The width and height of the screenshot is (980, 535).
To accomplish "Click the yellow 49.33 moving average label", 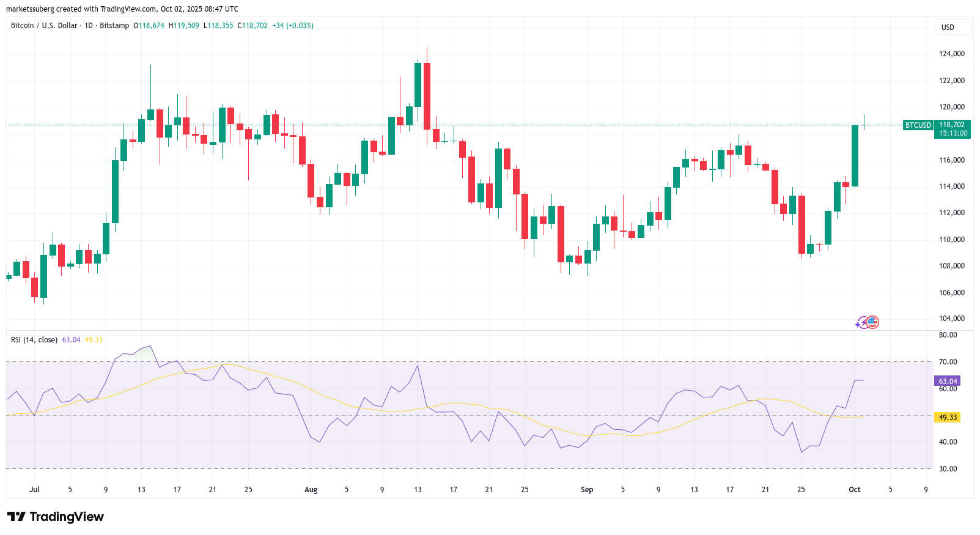I will (x=948, y=418).
